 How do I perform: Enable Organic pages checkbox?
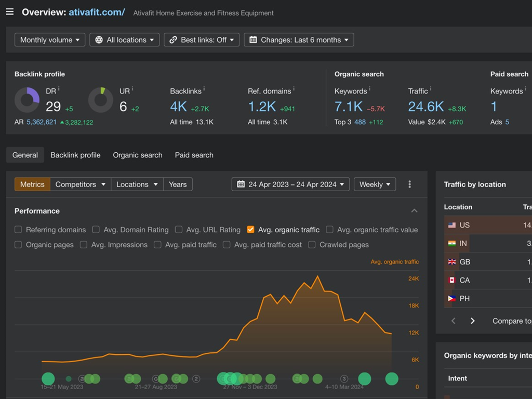18,245
